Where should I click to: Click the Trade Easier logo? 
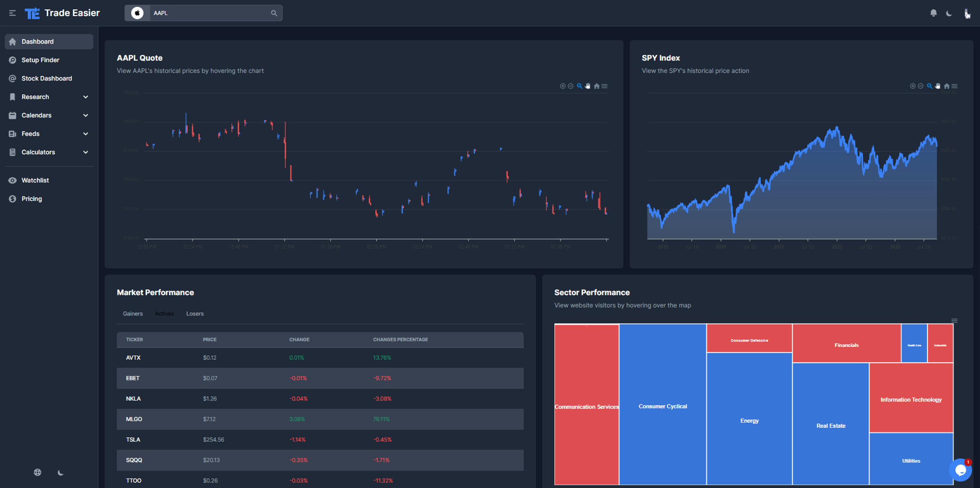(62, 13)
